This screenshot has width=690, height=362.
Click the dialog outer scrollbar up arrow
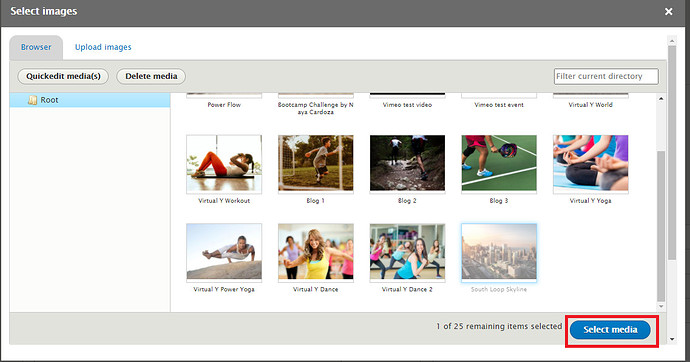point(672,41)
